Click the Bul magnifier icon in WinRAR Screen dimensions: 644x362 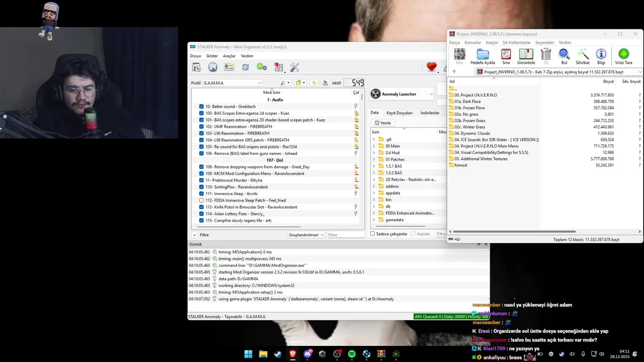click(x=565, y=56)
